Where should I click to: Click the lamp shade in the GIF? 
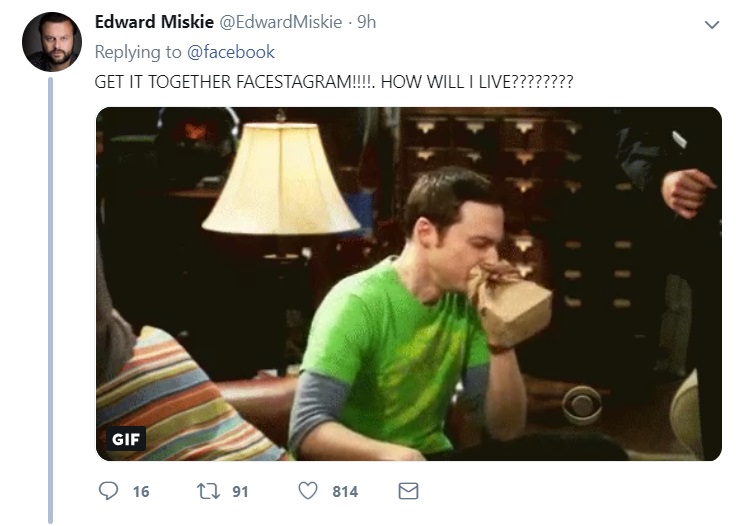point(281,179)
